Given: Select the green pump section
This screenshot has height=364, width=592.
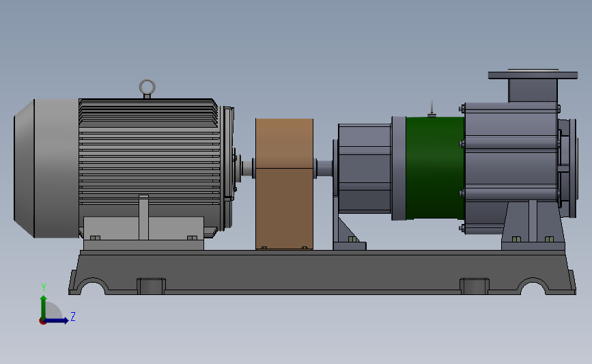Looking at the screenshot, I should click(435, 168).
